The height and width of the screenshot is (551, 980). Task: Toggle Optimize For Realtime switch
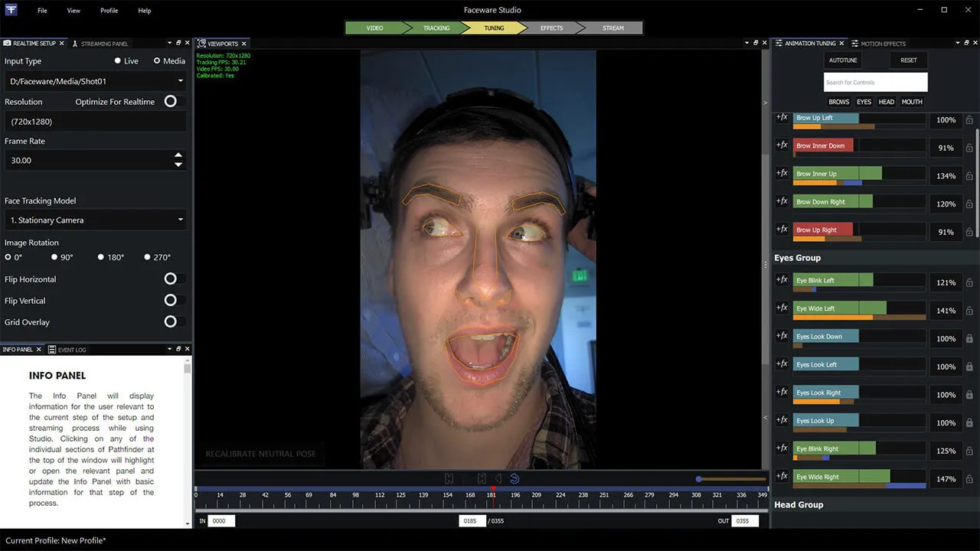point(171,101)
